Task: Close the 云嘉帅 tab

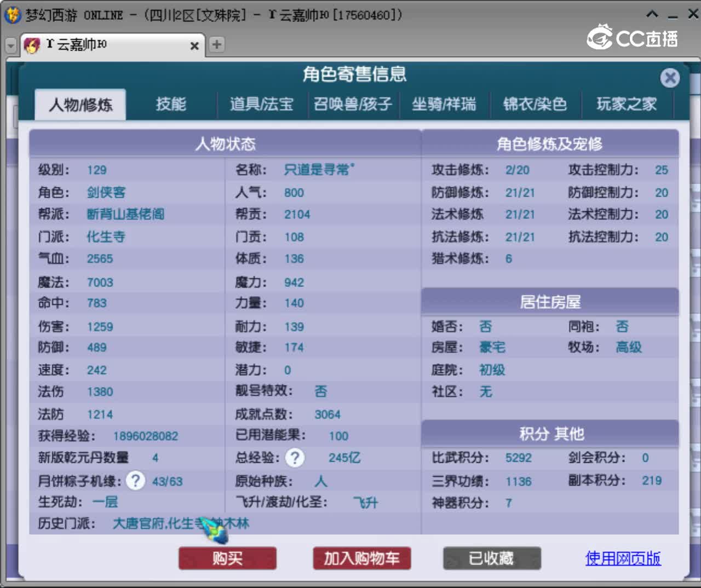Action: pyautogui.click(x=194, y=46)
